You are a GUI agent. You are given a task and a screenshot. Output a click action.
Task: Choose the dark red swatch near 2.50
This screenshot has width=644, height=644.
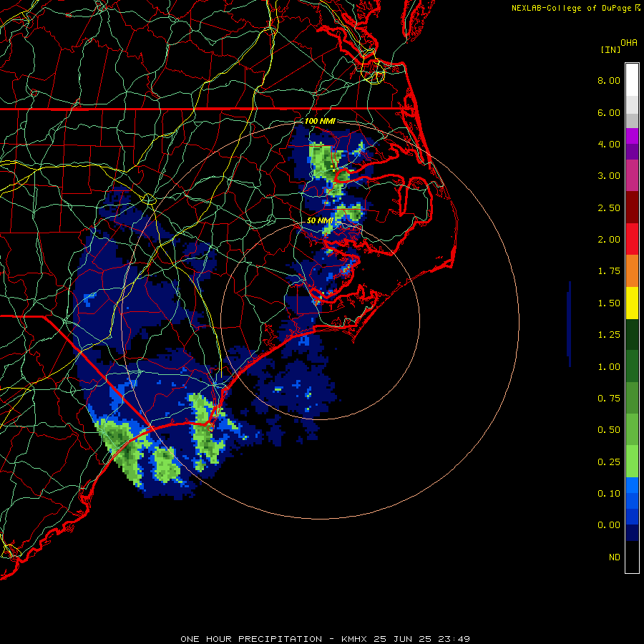[632, 208]
